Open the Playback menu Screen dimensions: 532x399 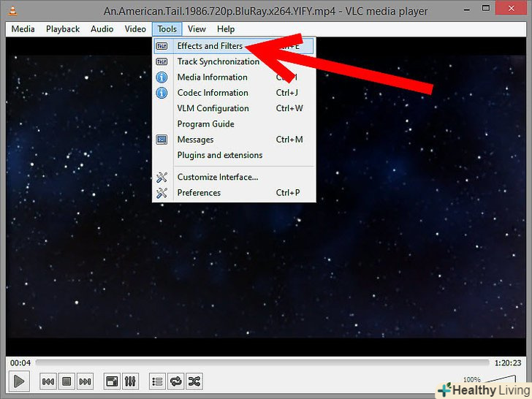click(63, 29)
